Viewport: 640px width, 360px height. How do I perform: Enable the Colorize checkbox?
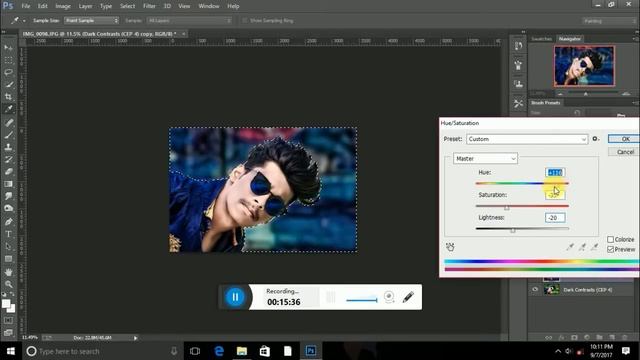pyautogui.click(x=611, y=239)
